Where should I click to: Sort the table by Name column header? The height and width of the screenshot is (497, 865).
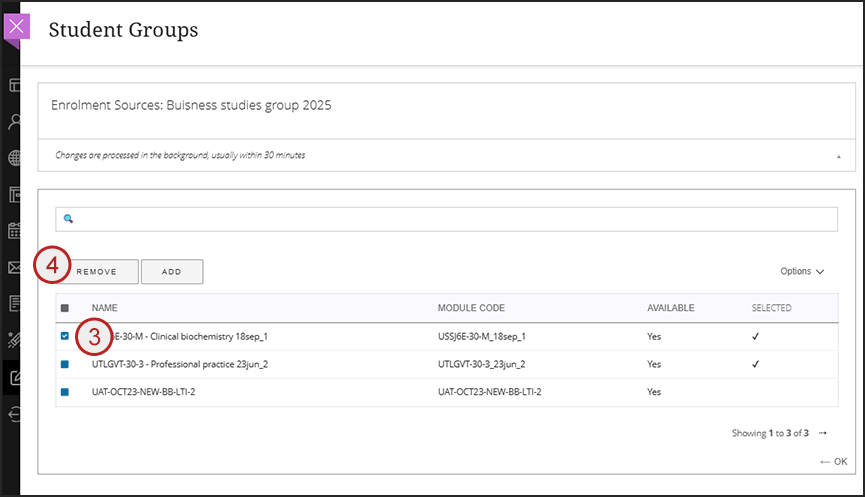click(x=105, y=308)
